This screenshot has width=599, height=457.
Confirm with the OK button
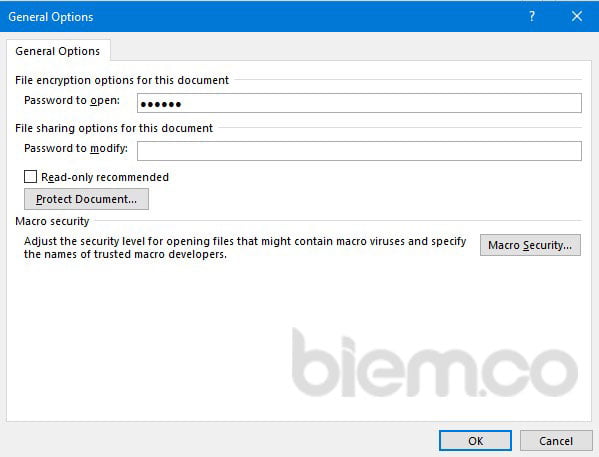click(475, 441)
